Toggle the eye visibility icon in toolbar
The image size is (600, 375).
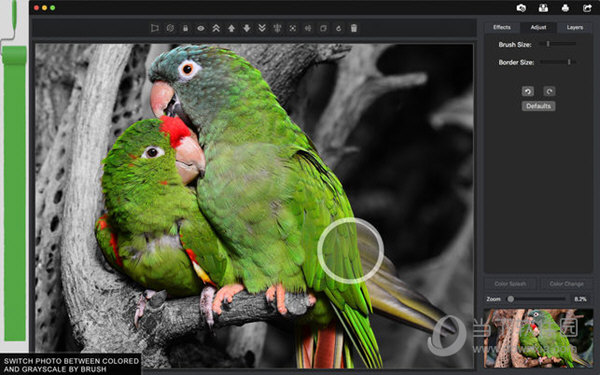coord(201,28)
